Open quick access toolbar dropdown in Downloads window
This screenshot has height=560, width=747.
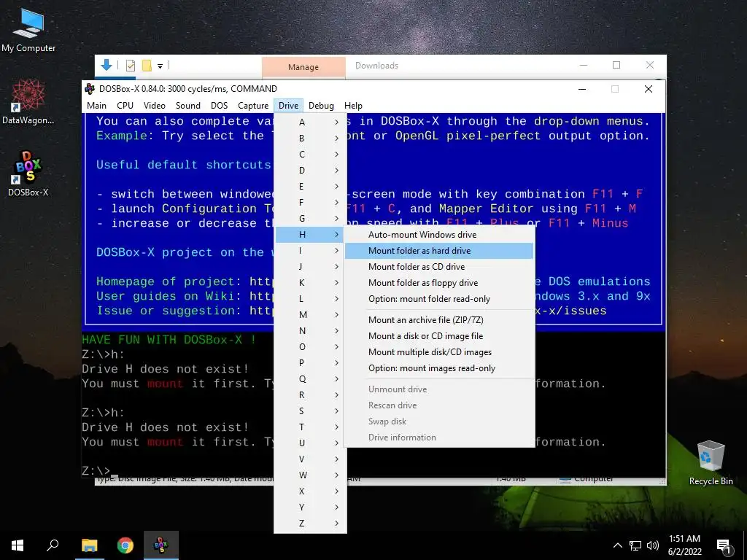point(160,66)
